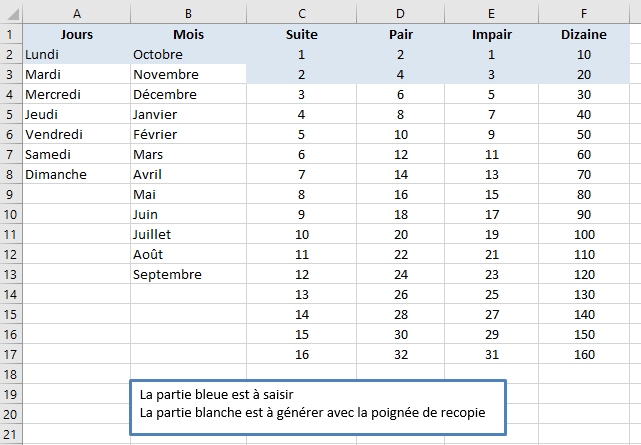Click column F header
This screenshot has height=445, width=641.
tap(583, 12)
